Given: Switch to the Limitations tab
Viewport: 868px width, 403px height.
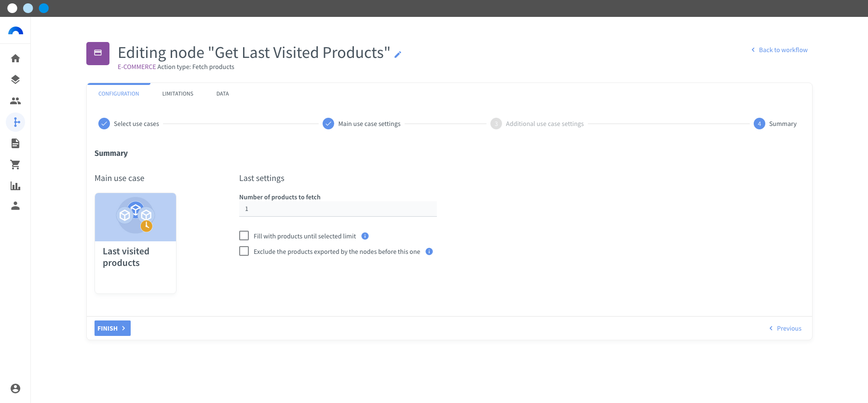Looking at the screenshot, I should point(177,94).
